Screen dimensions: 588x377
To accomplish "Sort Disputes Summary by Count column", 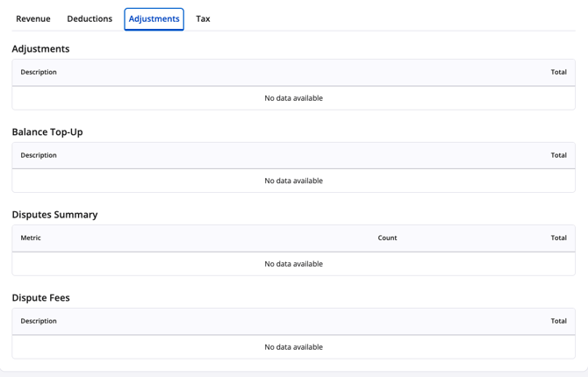I will click(387, 238).
